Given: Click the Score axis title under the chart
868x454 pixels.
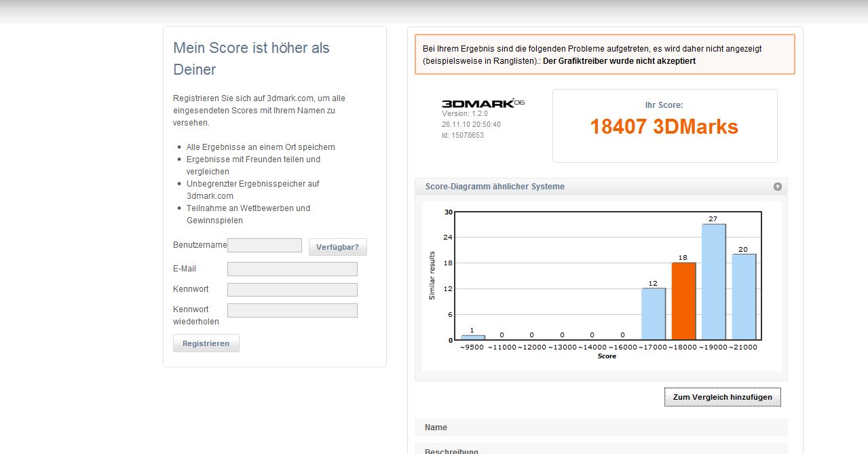Looking at the screenshot, I should click(x=607, y=356).
